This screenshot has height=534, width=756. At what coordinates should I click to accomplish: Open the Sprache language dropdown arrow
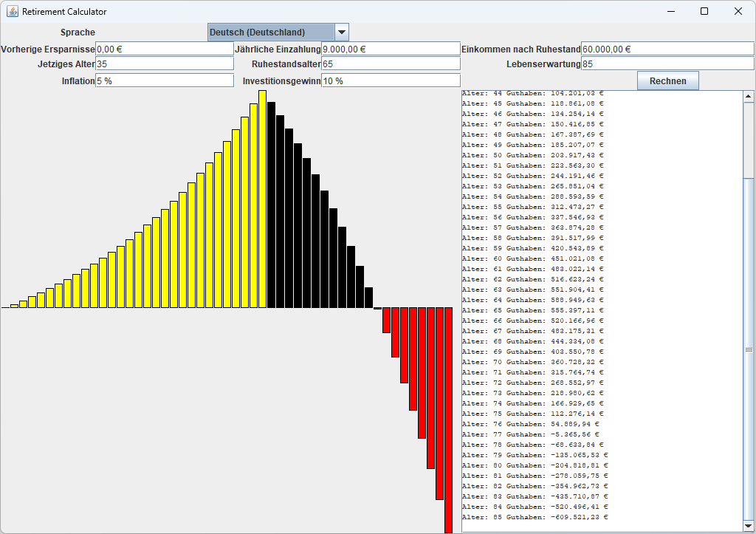(341, 32)
